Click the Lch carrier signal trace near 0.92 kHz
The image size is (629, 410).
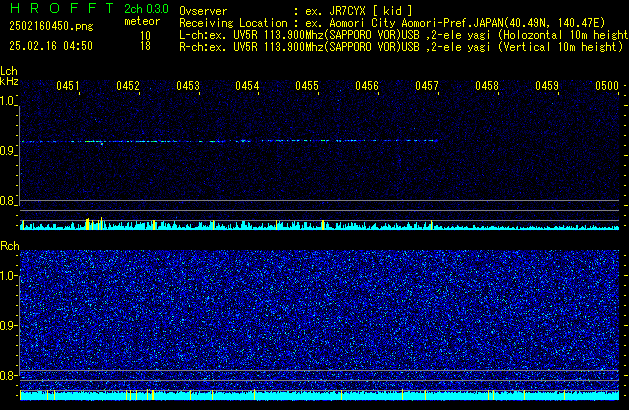(x=229, y=141)
